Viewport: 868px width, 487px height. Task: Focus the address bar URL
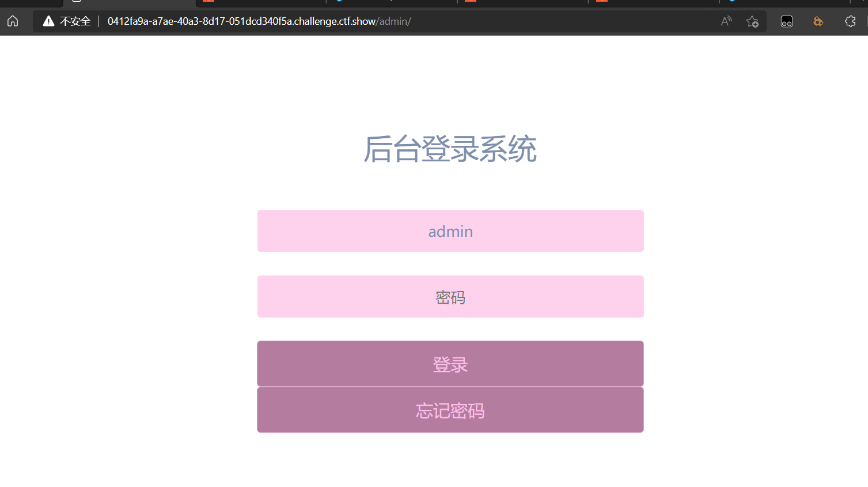(259, 21)
